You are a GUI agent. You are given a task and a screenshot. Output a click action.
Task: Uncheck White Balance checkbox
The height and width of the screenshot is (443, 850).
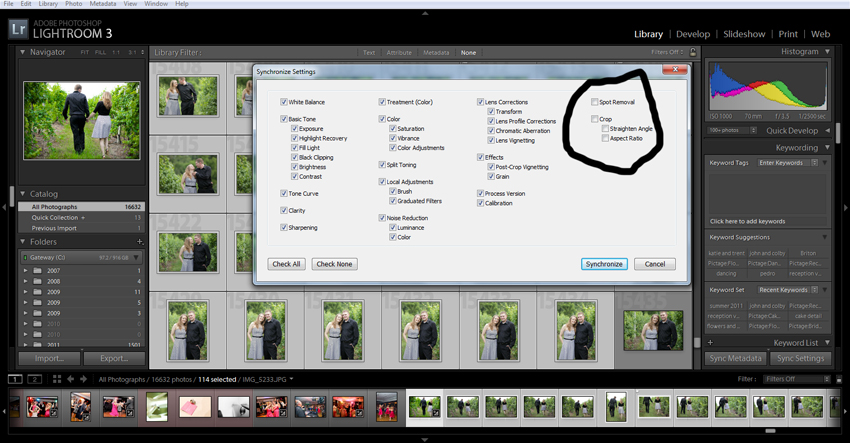284,102
